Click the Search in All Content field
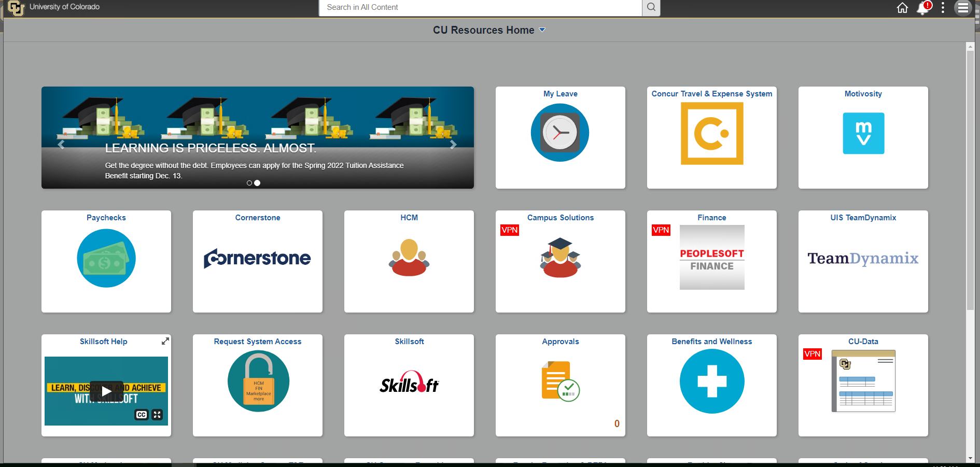Screen dimensions: 980x467 (x=480, y=7)
